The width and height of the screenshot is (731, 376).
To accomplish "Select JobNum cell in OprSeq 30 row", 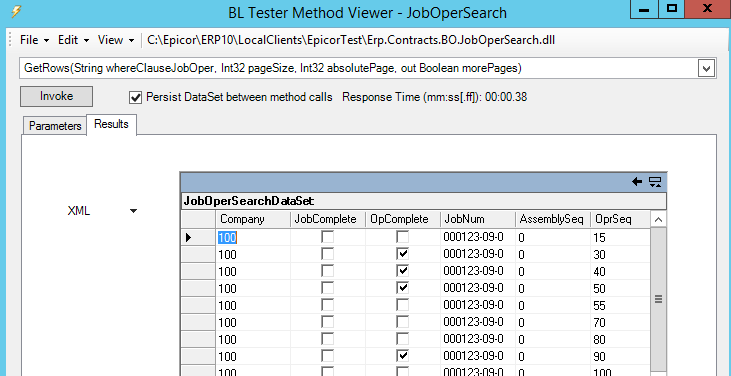I will 478,254.
